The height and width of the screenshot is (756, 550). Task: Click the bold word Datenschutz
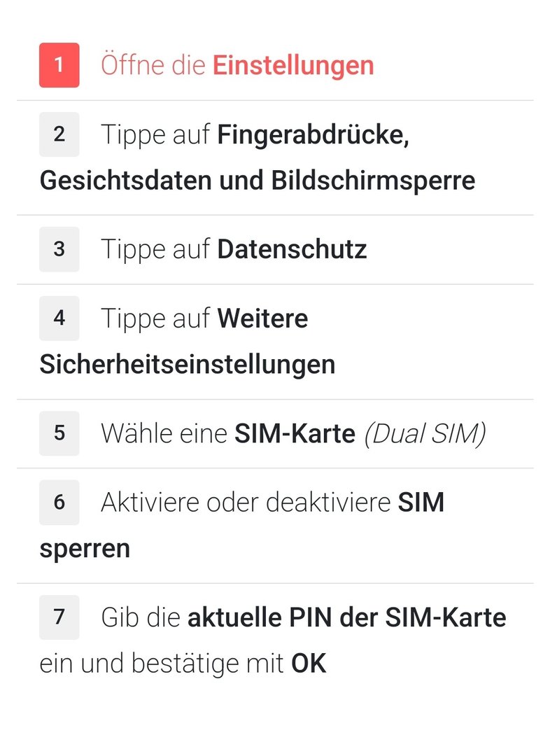(292, 249)
